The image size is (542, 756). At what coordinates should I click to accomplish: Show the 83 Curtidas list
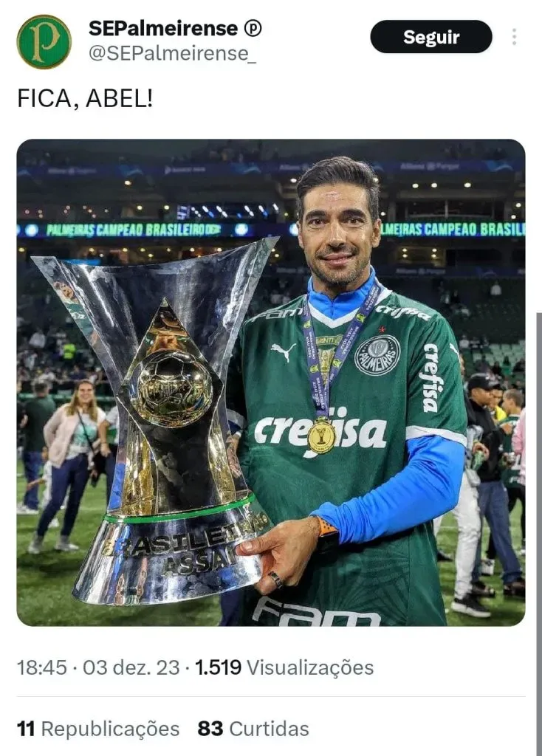tap(253, 729)
